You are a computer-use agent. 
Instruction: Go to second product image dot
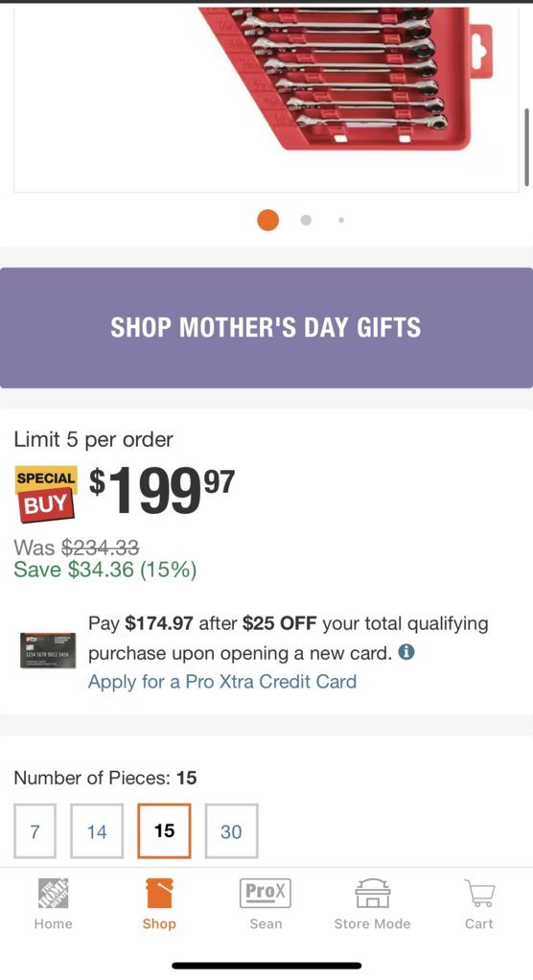pos(306,220)
